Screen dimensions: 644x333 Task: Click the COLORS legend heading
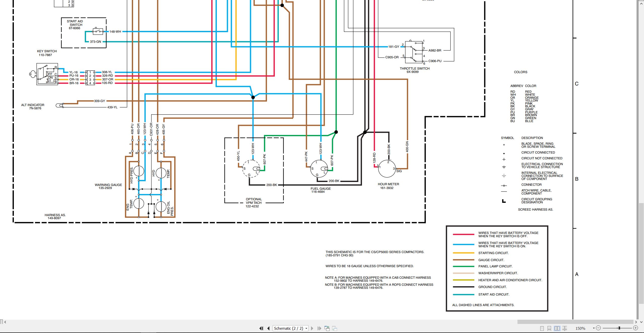point(520,72)
